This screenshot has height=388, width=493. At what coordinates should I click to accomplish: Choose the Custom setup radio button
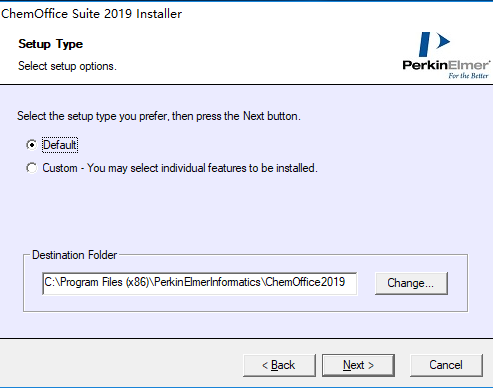tap(32, 168)
